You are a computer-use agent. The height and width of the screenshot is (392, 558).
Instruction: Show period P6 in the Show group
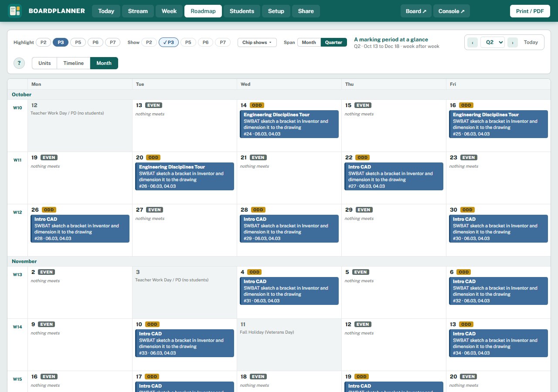[205, 42]
